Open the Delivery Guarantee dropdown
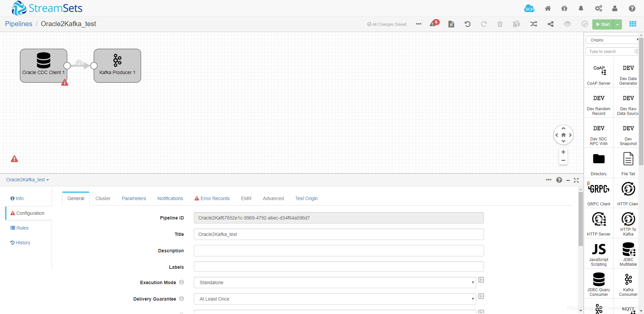 335,299
